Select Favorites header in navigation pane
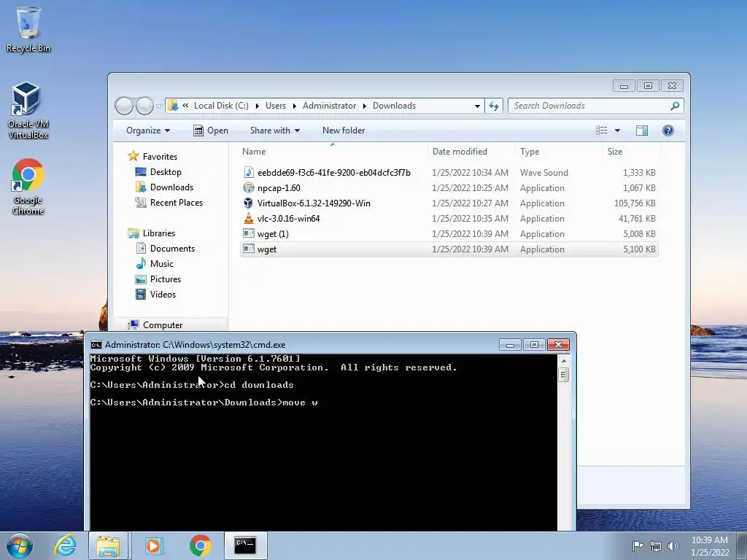 [153, 156]
